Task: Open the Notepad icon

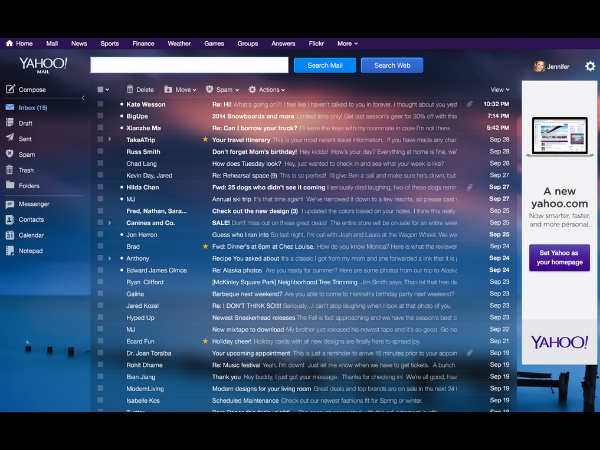Action: click(x=10, y=251)
